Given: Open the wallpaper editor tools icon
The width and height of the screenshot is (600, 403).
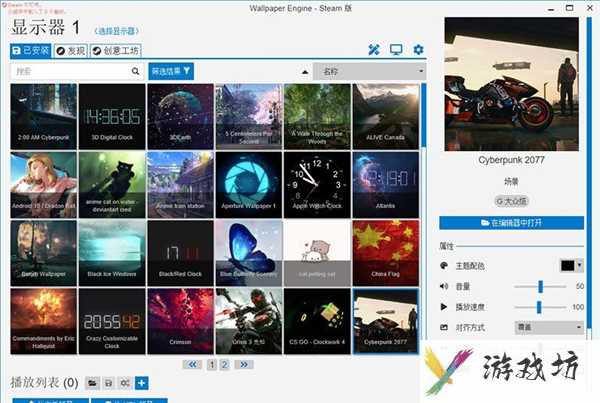Looking at the screenshot, I should point(374,50).
